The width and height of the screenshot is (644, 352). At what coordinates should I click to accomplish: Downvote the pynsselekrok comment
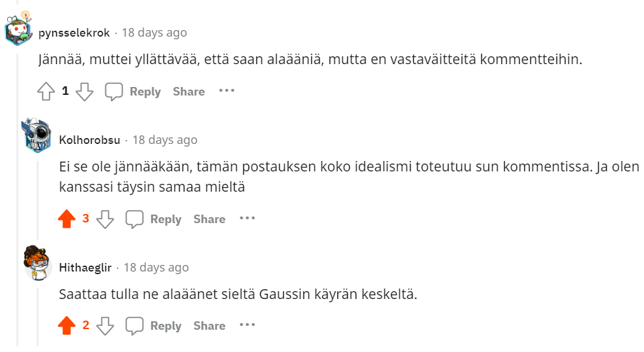tap(85, 92)
